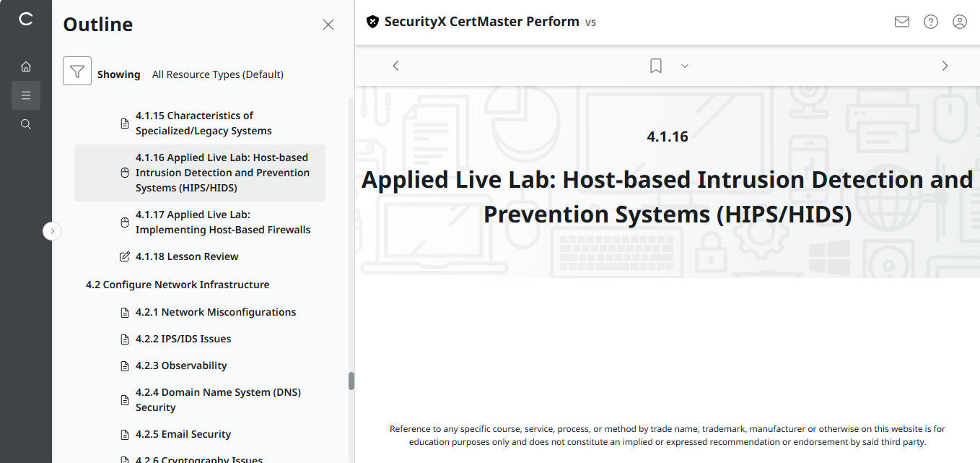Click All Resource Types (Default) filter text
This screenshot has height=463, width=980.
218,74
